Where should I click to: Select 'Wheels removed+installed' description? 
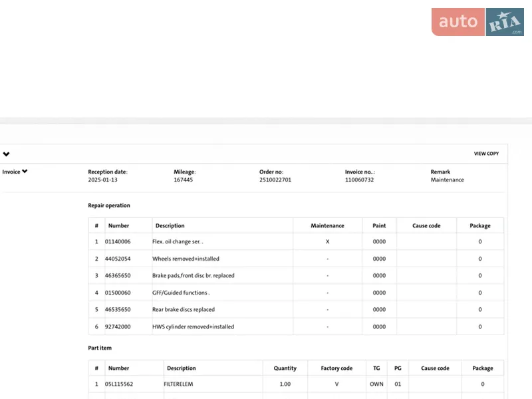tap(186, 259)
